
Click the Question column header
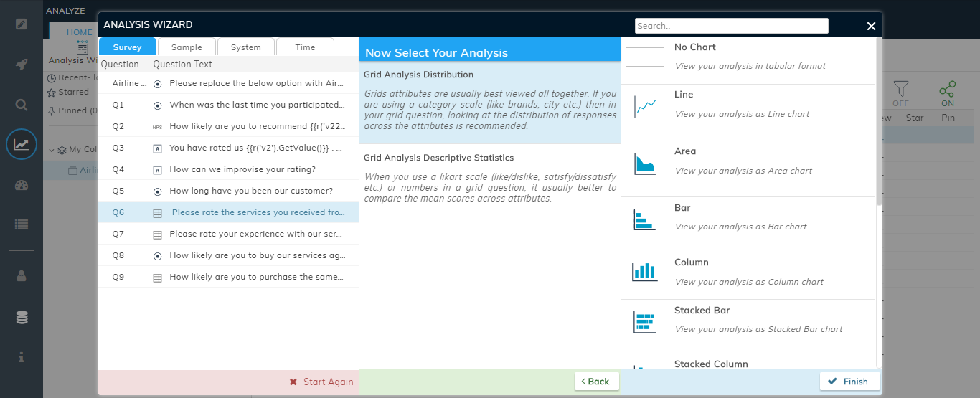tap(120, 64)
